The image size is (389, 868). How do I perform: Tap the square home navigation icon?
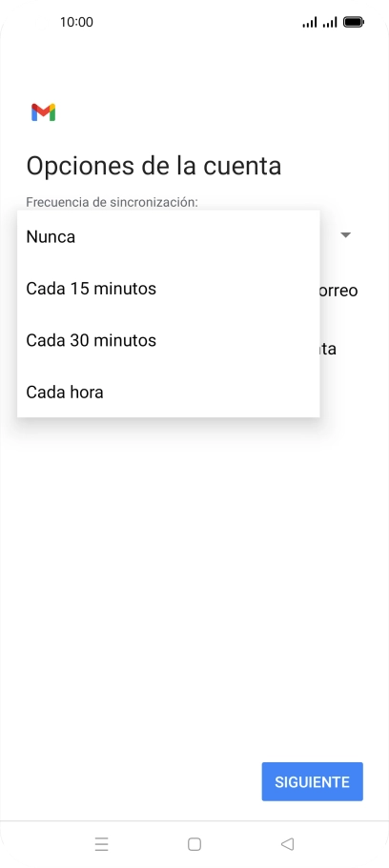click(x=194, y=844)
